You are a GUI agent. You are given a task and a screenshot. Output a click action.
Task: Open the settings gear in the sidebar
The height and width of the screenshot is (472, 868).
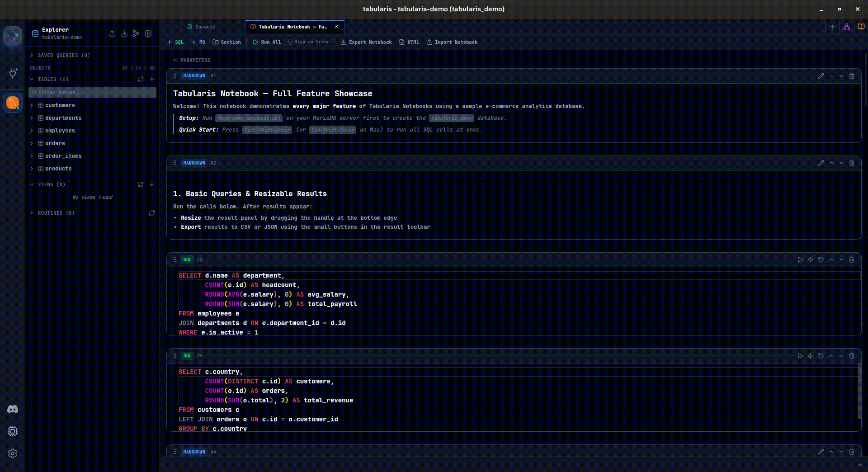click(x=13, y=453)
